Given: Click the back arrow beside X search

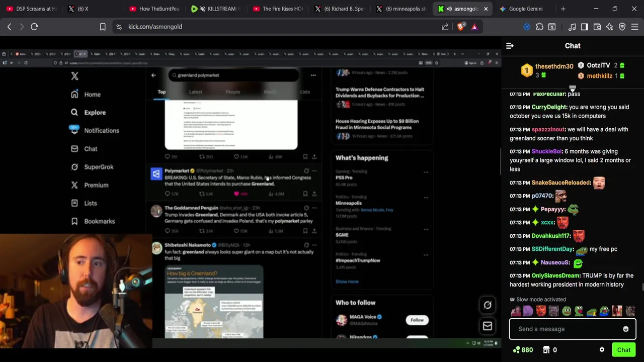Looking at the screenshot, I should tap(153, 75).
